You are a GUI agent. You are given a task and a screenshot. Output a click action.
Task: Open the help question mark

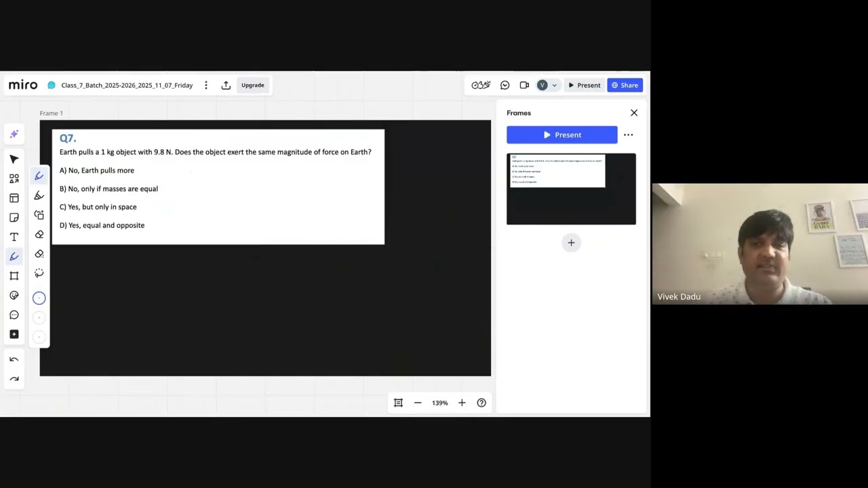click(x=481, y=403)
